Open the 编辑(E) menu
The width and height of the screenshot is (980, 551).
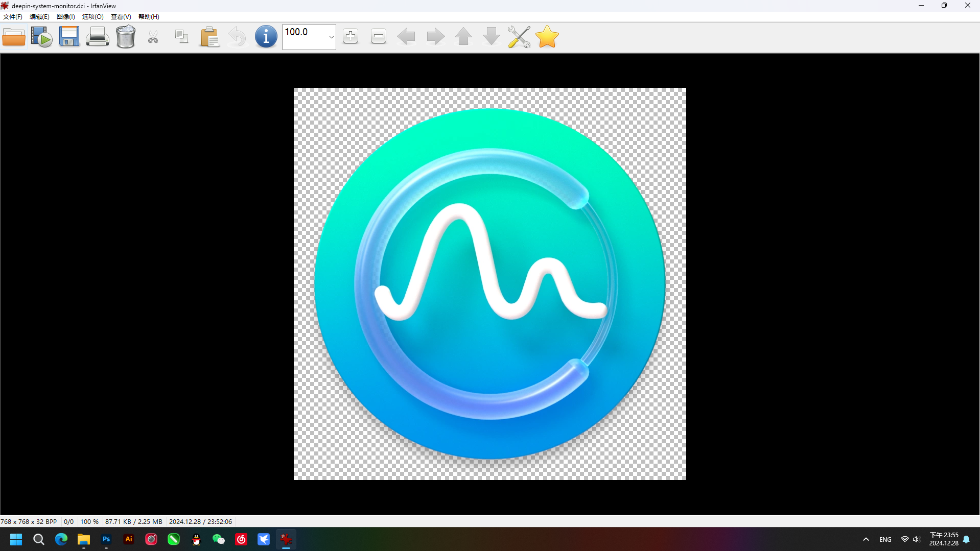(x=39, y=17)
